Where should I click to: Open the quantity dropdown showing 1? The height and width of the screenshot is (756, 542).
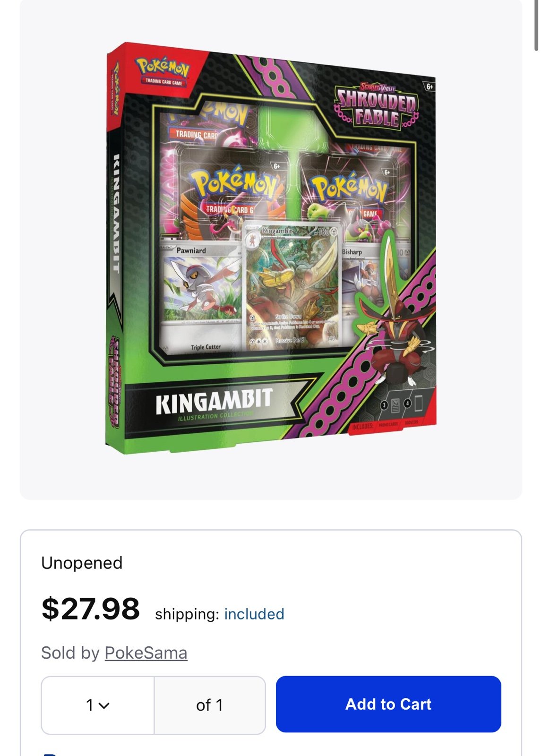[98, 705]
